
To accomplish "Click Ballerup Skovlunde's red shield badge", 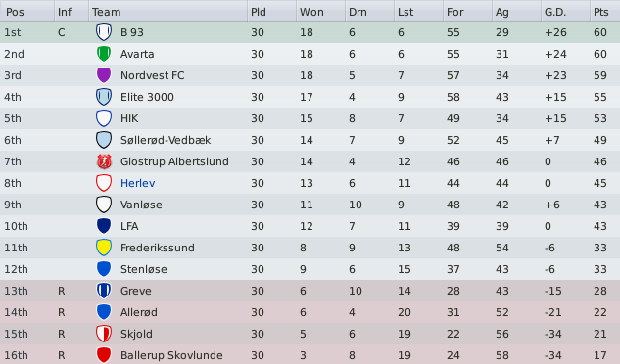I will coord(104,355).
